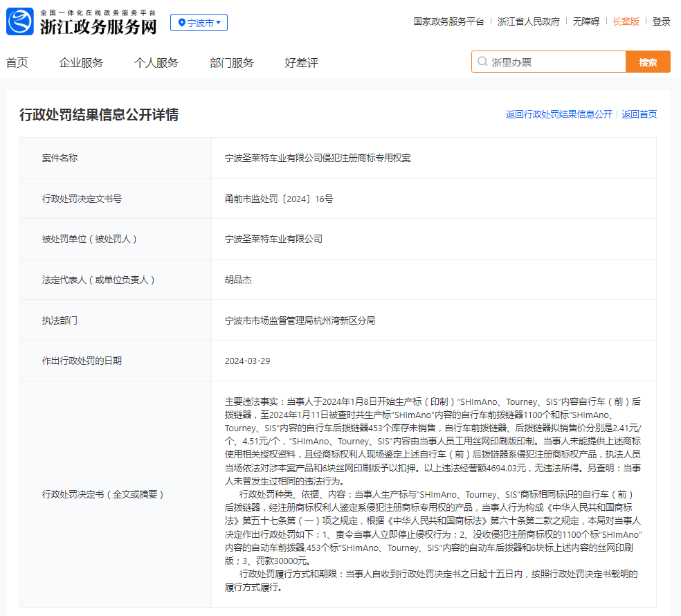Click the 执法部门 label
The image size is (681, 616).
60,320
